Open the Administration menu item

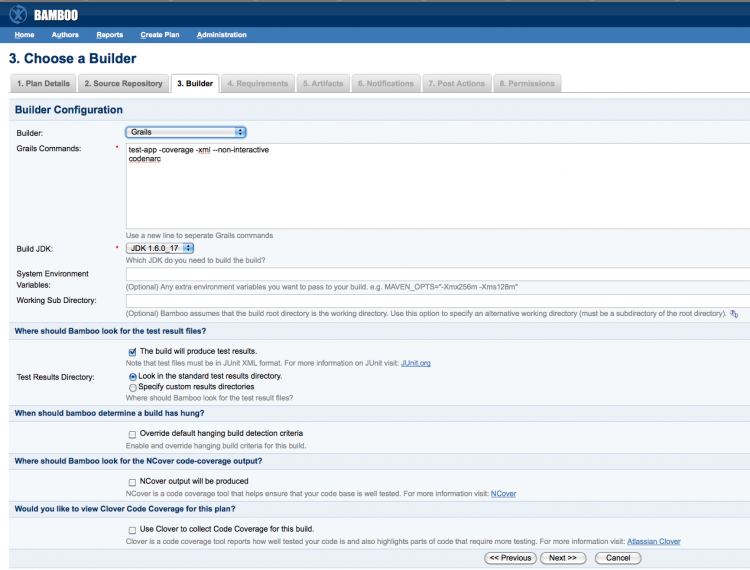(221, 34)
